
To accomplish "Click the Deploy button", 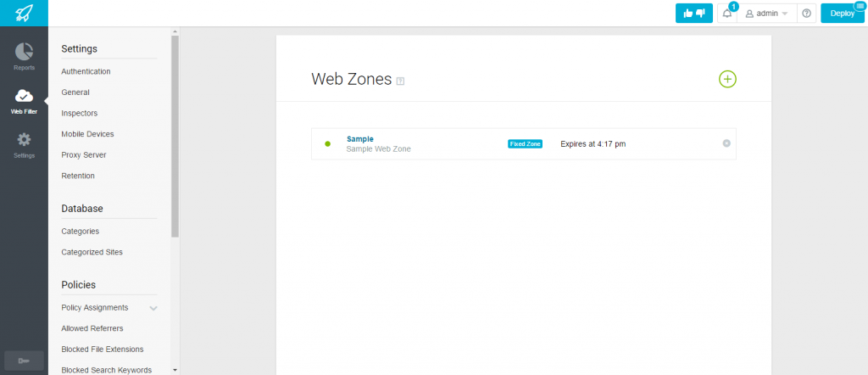I will pos(842,14).
